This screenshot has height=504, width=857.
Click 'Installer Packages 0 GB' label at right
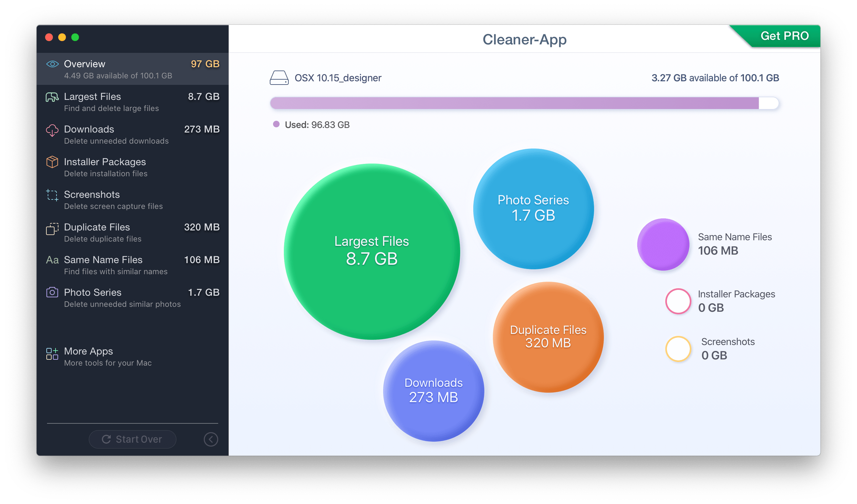tap(736, 301)
